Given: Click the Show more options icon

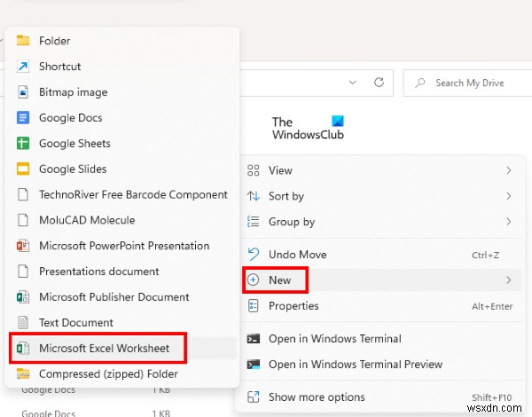Looking at the screenshot, I should tap(253, 397).
